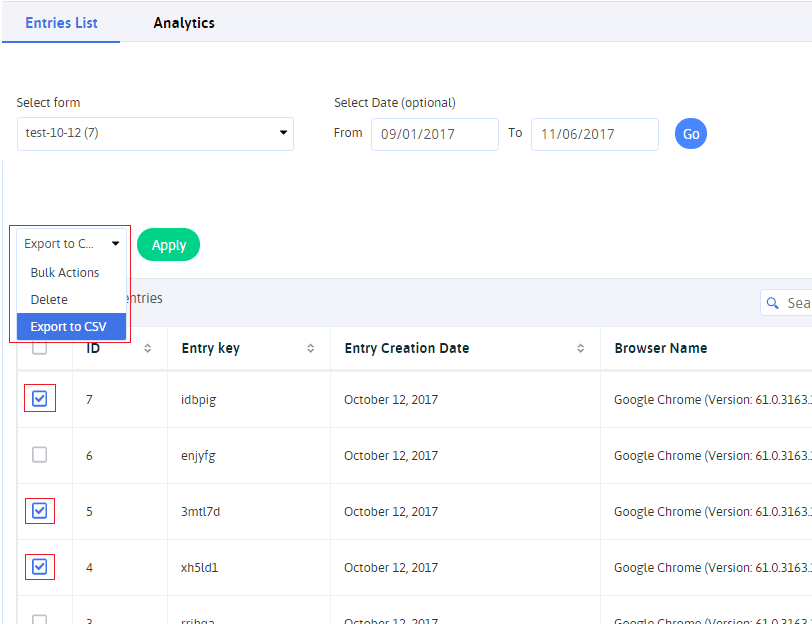Open the Select form dropdown
Image resolution: width=812 pixels, height=624 pixels.
(155, 134)
